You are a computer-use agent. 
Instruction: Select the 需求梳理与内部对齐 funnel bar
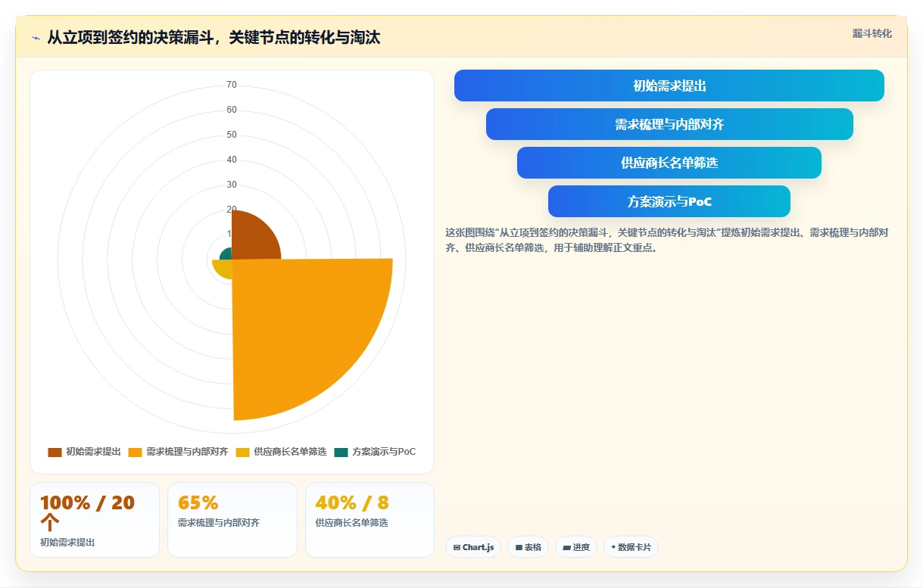[x=669, y=124]
